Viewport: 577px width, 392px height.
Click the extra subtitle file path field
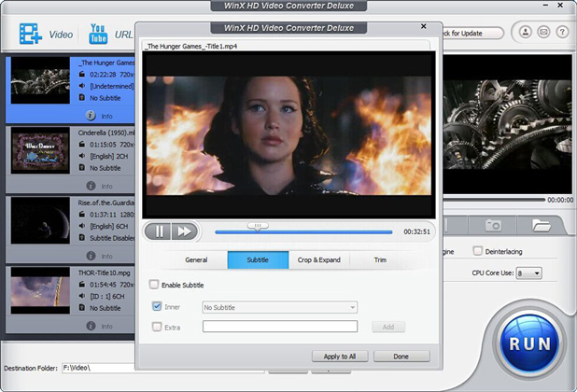tap(280, 326)
